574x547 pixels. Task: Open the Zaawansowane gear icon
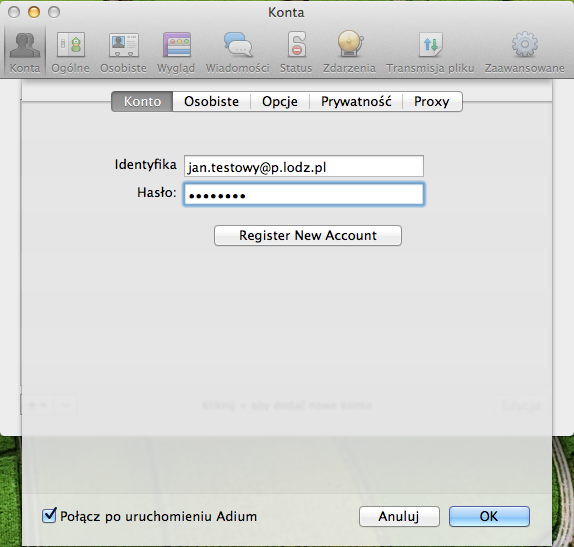525,52
